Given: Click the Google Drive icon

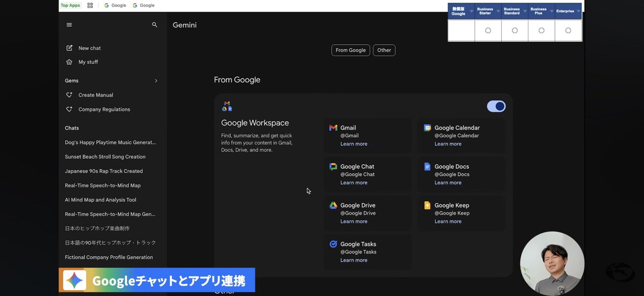Looking at the screenshot, I should [x=333, y=205].
